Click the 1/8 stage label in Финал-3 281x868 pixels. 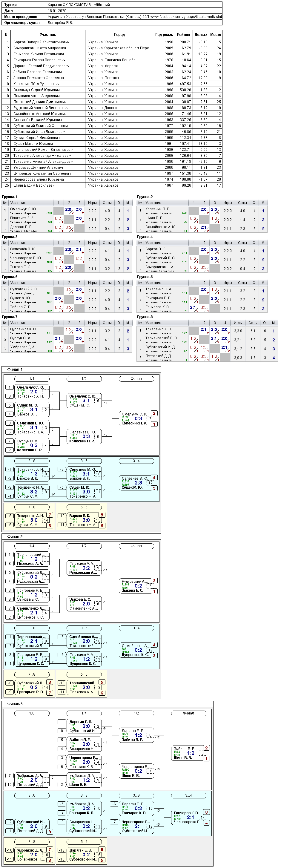[x=32, y=713]
